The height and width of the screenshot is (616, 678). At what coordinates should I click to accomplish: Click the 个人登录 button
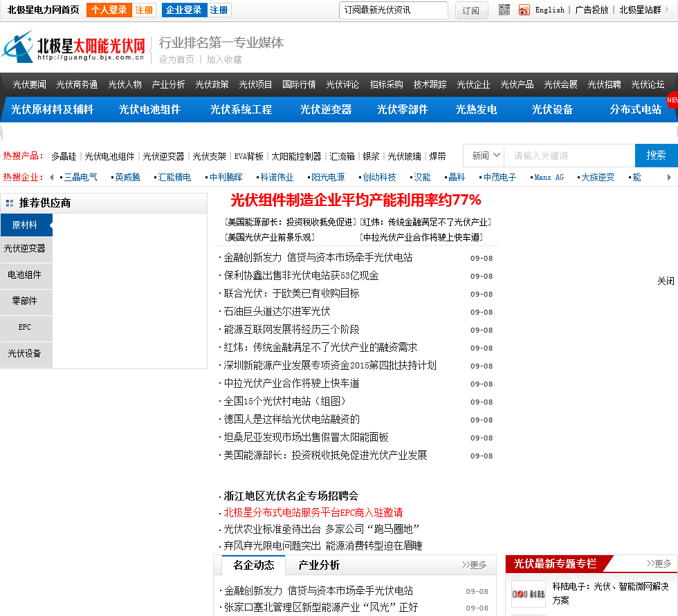[x=109, y=10]
